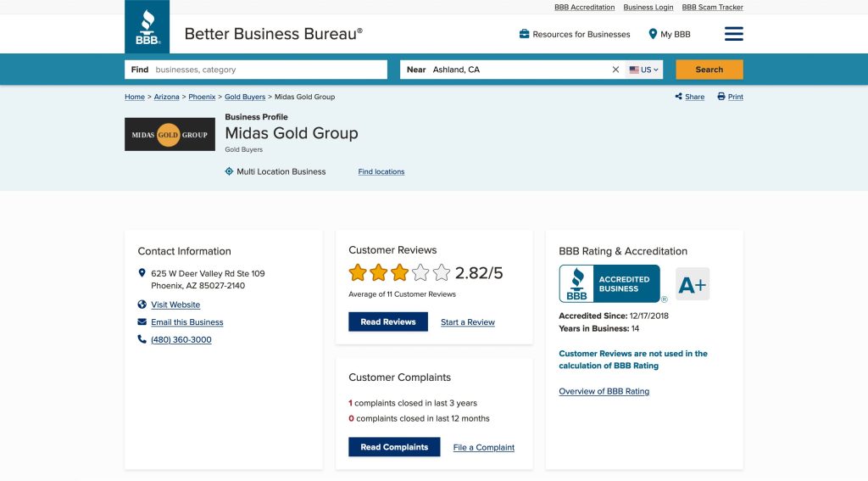Open Business Login in top menu
868x481 pixels.
(x=648, y=7)
